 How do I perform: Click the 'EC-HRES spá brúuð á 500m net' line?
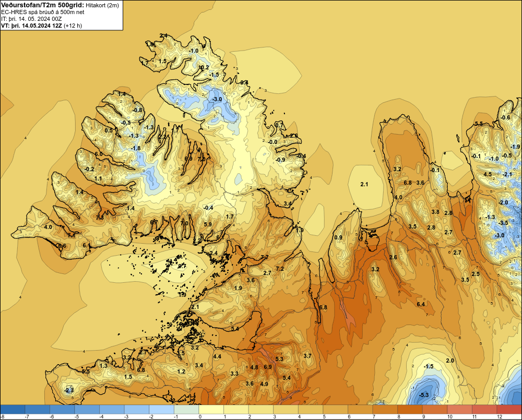43,12
